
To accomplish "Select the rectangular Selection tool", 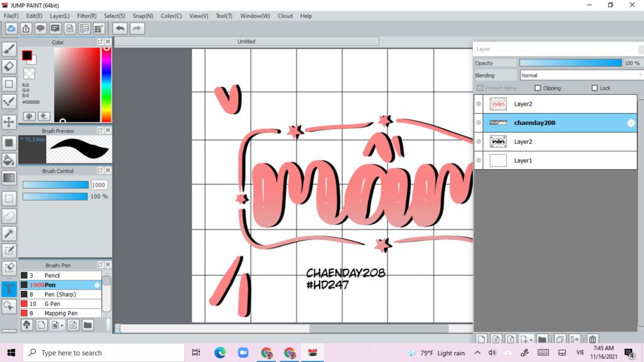I will (x=9, y=198).
